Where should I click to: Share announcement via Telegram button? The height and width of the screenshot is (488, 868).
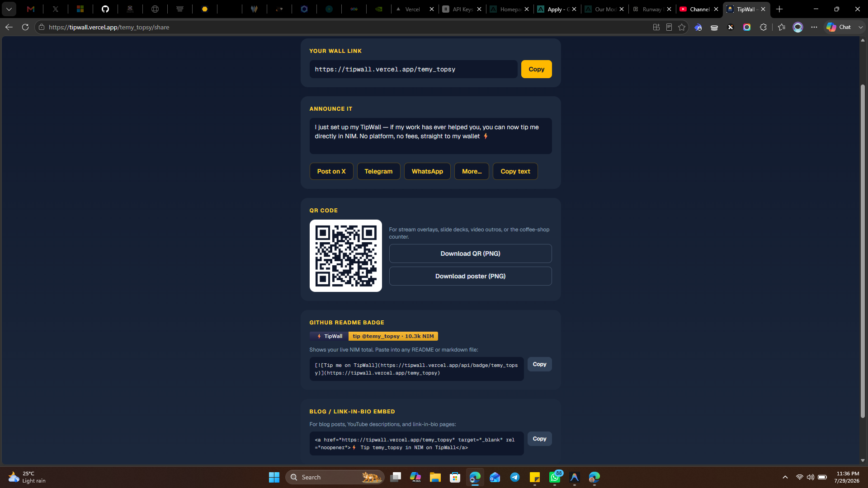point(378,171)
